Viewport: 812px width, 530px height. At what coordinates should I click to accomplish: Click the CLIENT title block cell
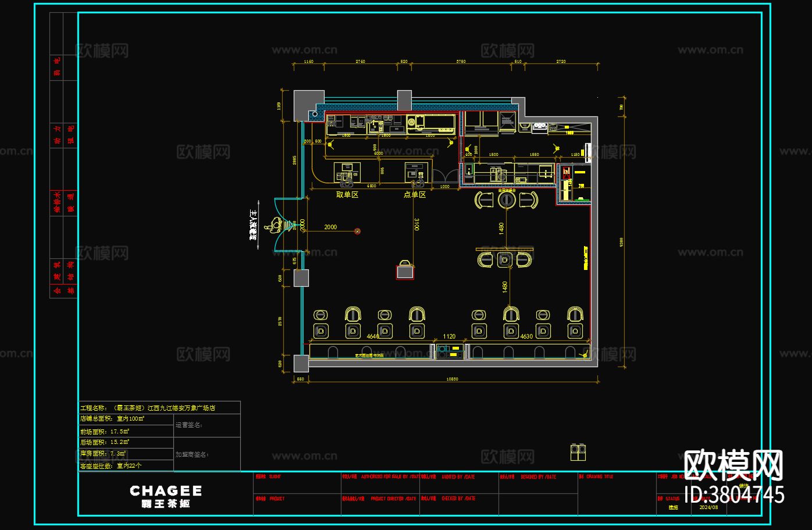click(297, 482)
